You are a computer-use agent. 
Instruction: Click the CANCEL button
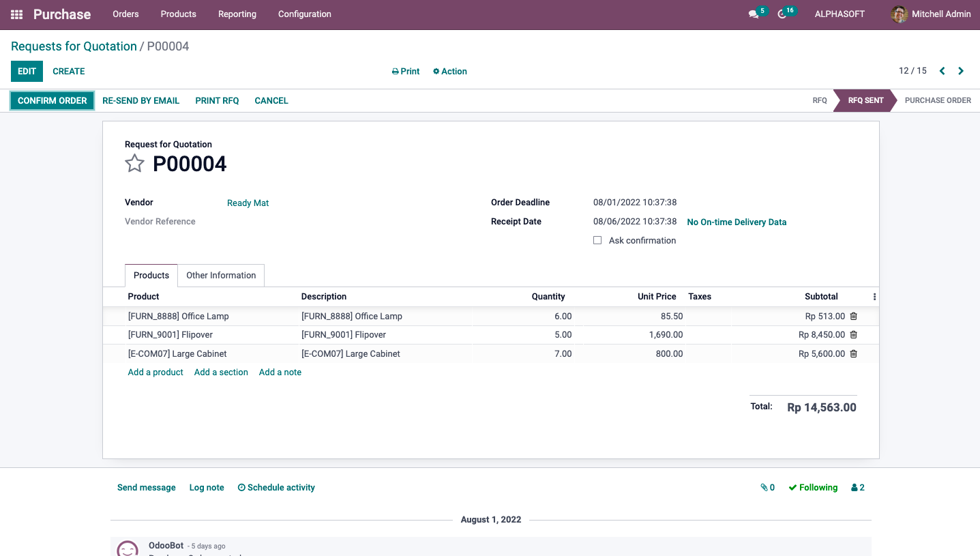click(x=271, y=100)
